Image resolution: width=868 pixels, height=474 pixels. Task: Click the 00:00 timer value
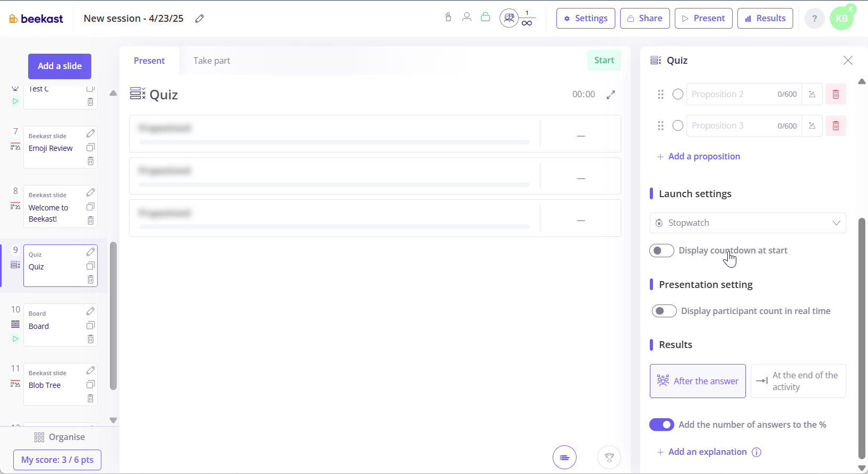click(583, 95)
